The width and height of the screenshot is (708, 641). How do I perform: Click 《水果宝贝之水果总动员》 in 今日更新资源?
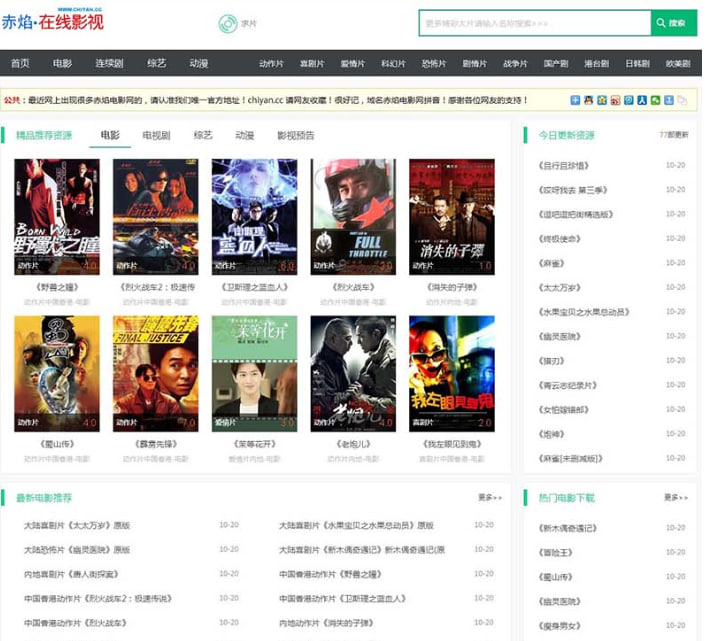[x=584, y=312]
